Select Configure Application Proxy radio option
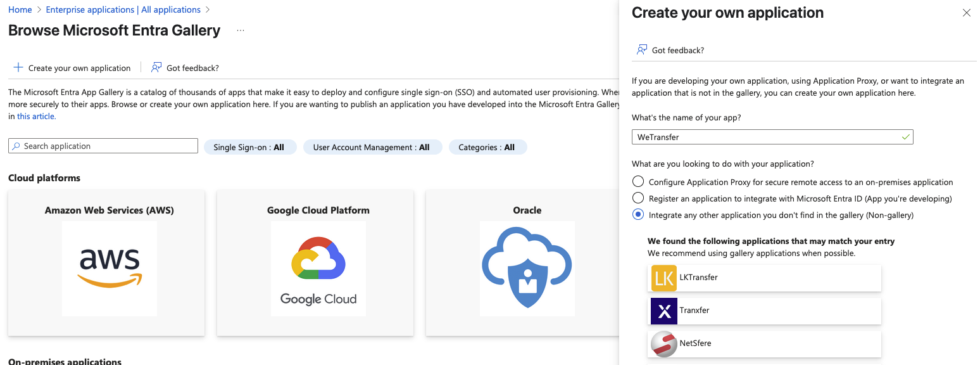This screenshot has height=365, width=980. point(638,182)
